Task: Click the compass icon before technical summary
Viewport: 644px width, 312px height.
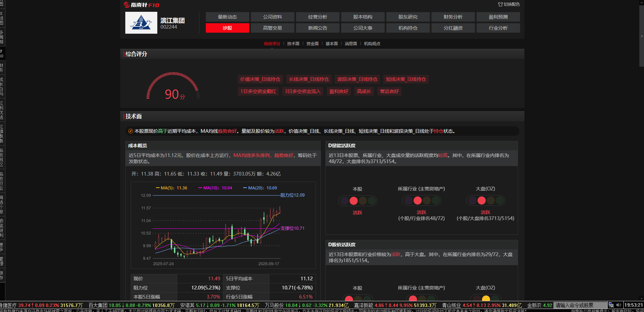Action: [x=131, y=131]
